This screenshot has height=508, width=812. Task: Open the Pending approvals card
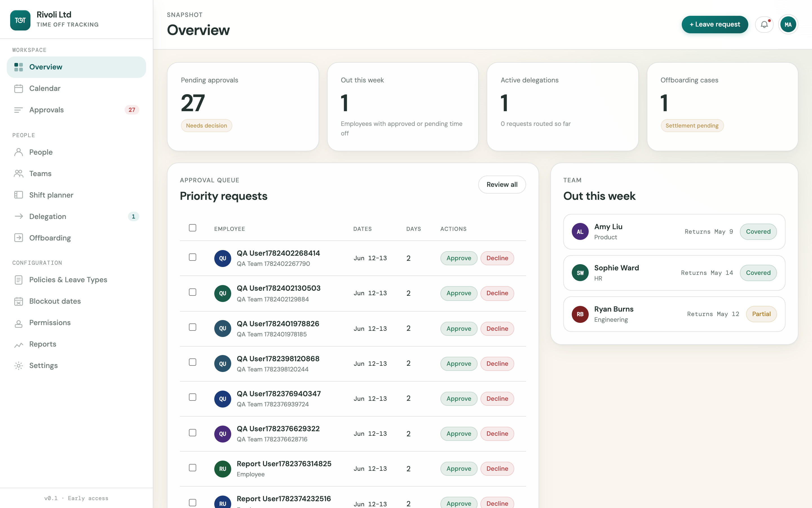click(x=243, y=106)
